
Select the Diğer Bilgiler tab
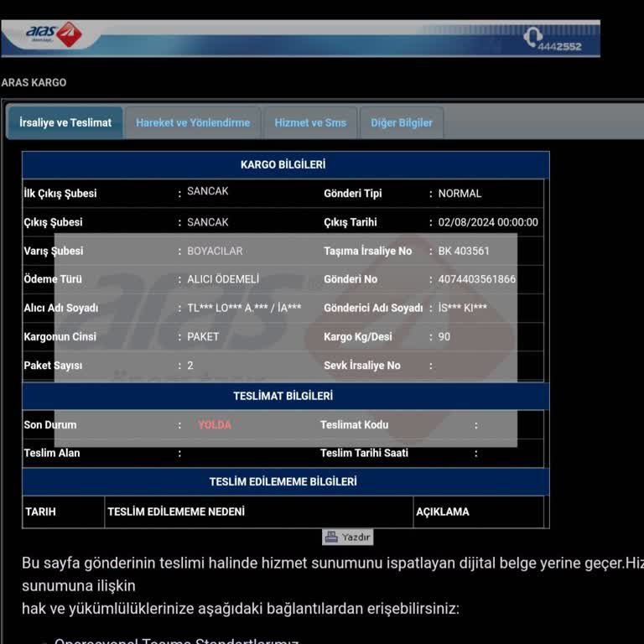(402, 122)
